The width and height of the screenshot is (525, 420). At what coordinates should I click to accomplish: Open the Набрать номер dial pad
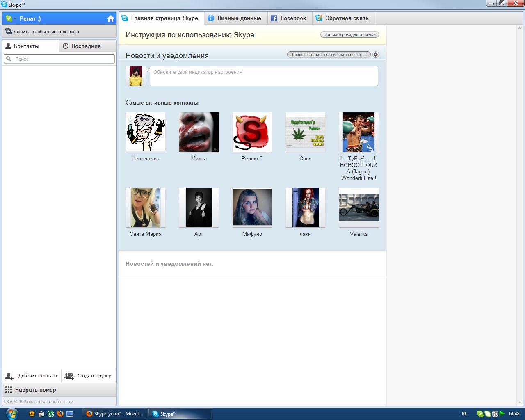click(x=59, y=390)
